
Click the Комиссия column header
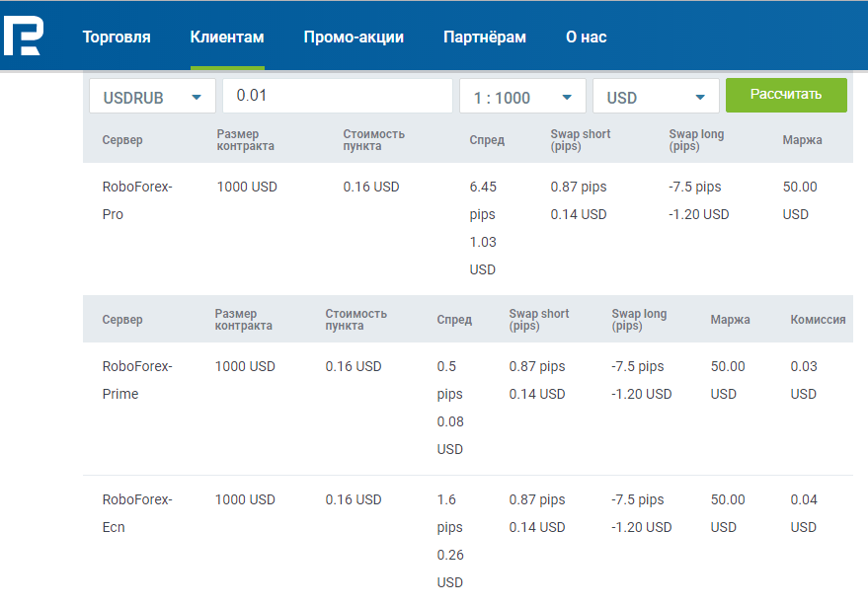pyautogui.click(x=818, y=320)
